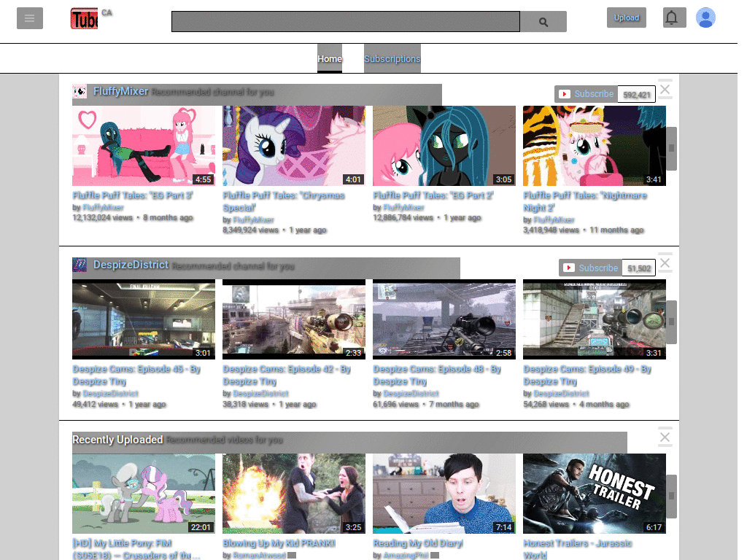Open FluffyMixer channel avatar icon
This screenshot has width=747, height=560.
(80, 91)
